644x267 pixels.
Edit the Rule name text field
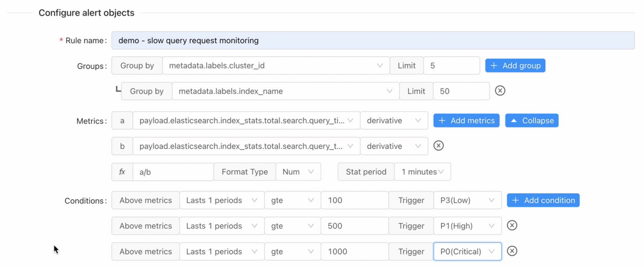click(373, 41)
